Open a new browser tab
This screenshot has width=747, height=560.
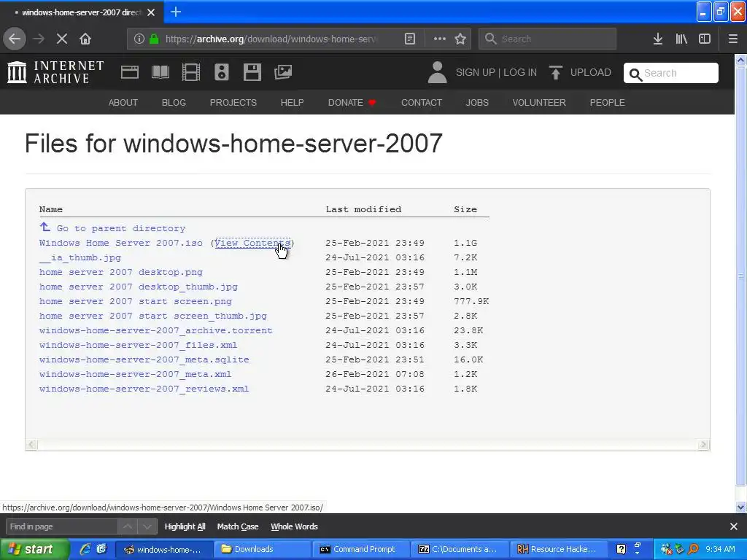tap(176, 12)
